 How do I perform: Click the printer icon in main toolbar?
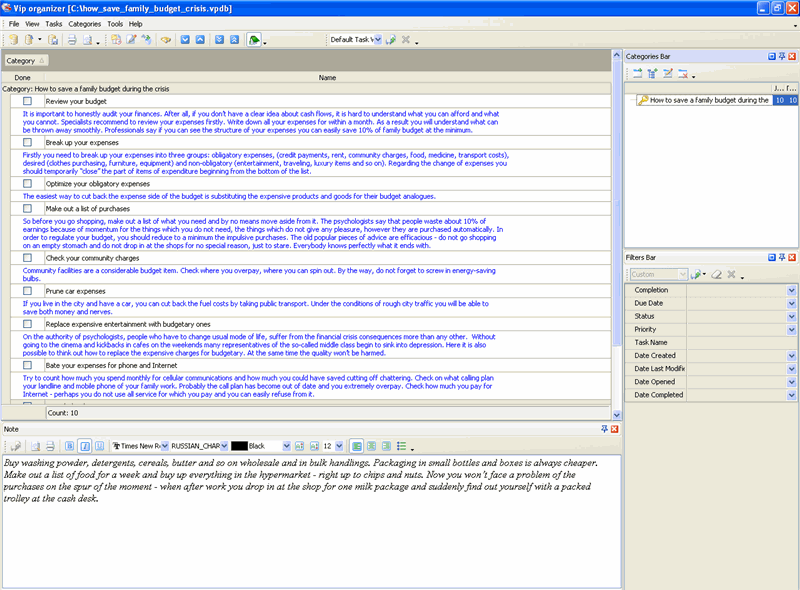[72, 40]
